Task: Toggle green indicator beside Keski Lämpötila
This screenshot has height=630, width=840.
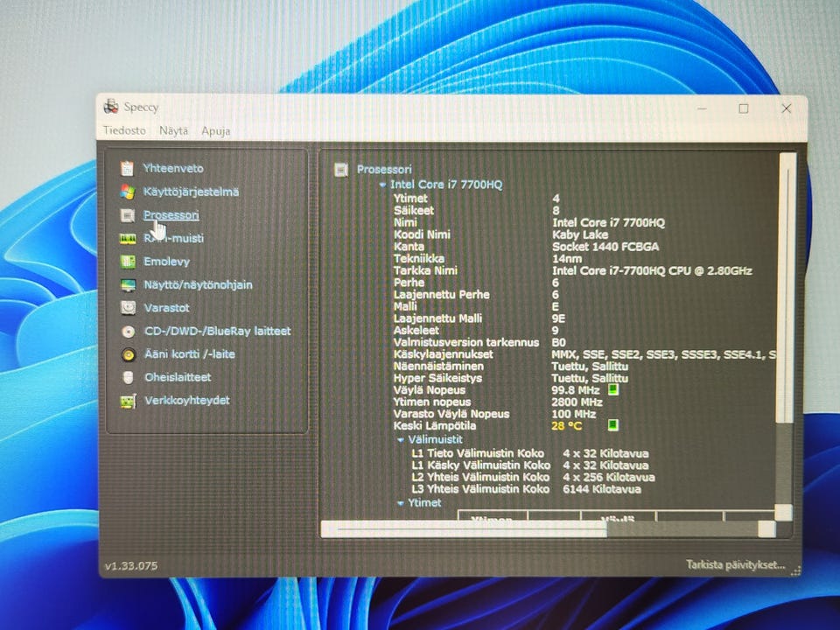Action: [613, 425]
